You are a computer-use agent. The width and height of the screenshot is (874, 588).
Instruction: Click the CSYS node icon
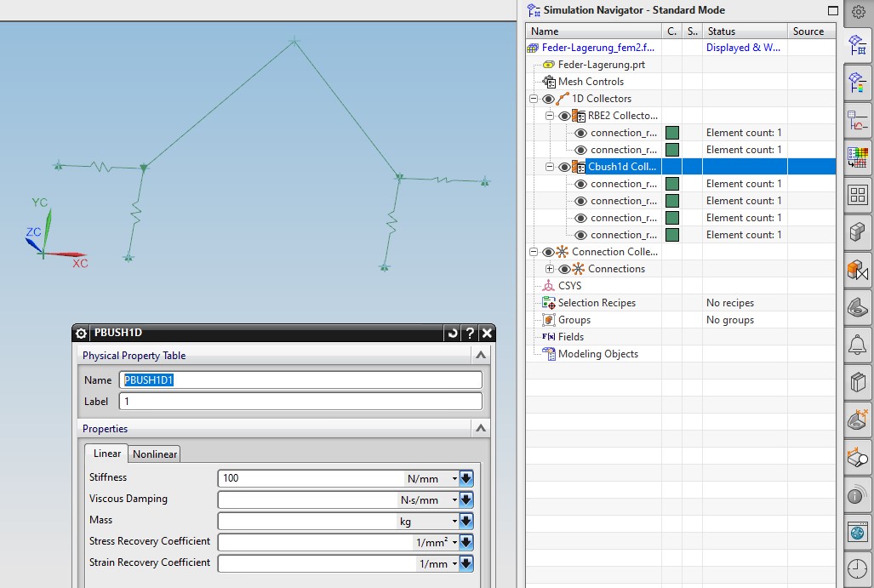tap(549, 286)
